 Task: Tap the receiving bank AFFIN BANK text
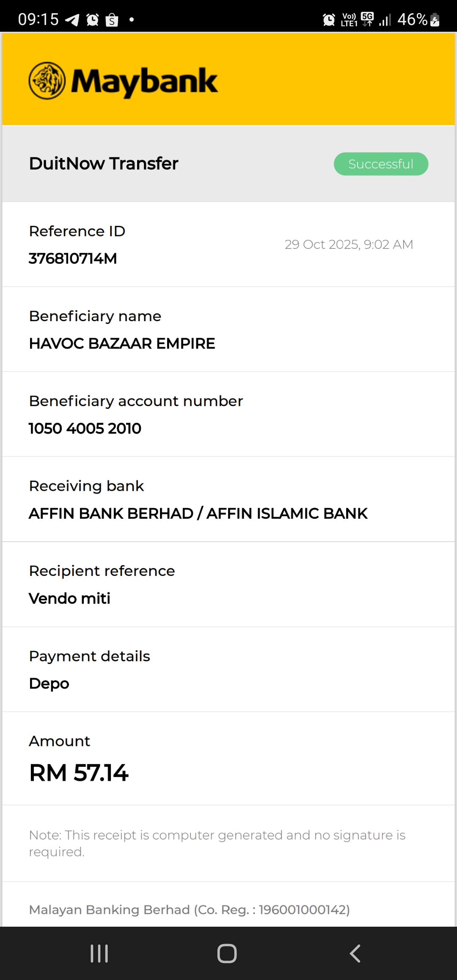point(198,513)
